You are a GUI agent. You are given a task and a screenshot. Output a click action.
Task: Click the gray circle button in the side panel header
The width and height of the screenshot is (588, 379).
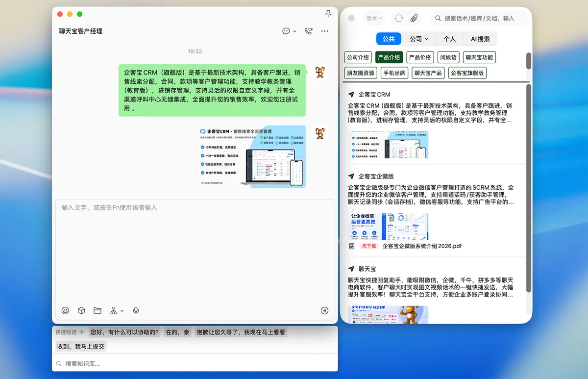click(351, 18)
